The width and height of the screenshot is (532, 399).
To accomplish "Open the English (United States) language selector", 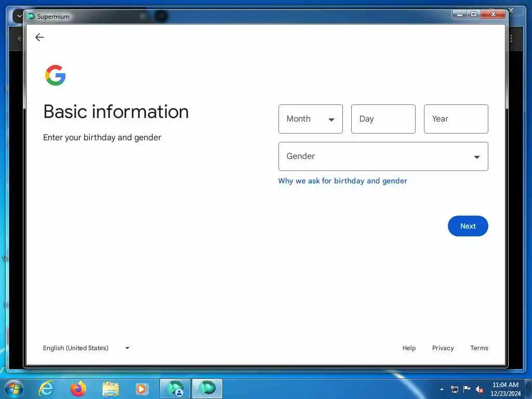I will coord(86,348).
